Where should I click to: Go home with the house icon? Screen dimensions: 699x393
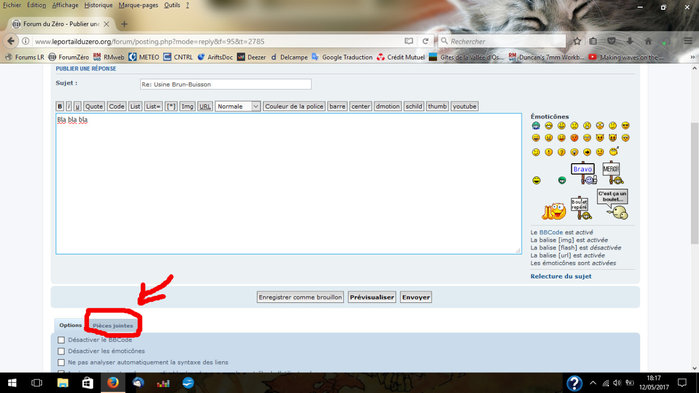tap(648, 41)
